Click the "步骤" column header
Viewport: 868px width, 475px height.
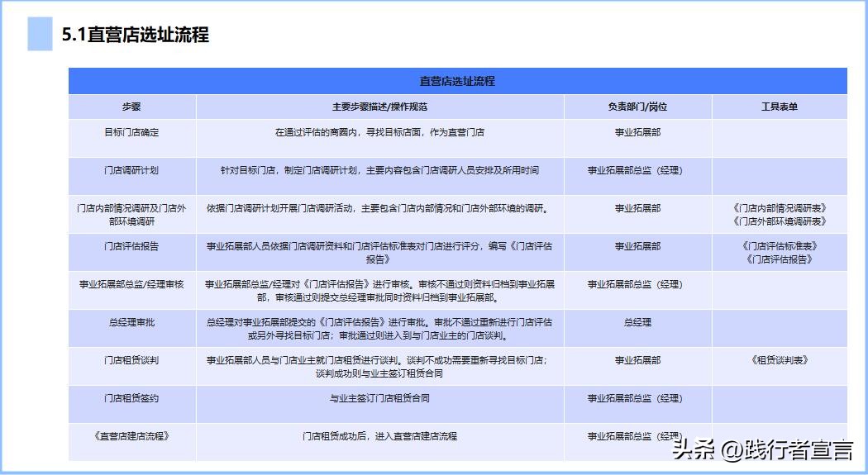point(131,107)
